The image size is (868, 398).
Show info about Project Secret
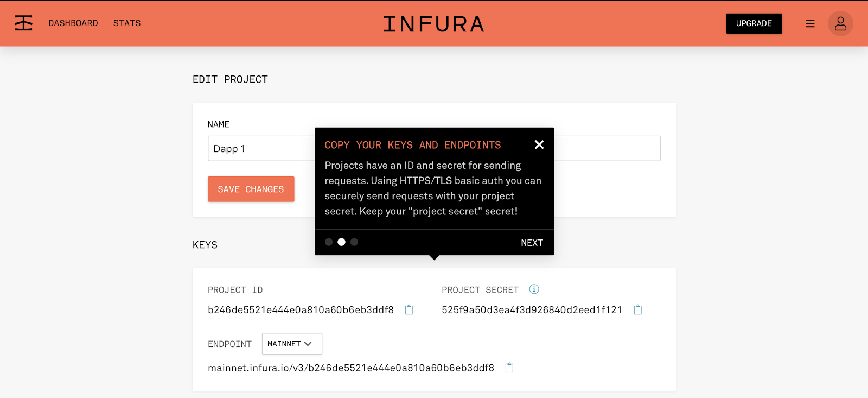[534, 289]
